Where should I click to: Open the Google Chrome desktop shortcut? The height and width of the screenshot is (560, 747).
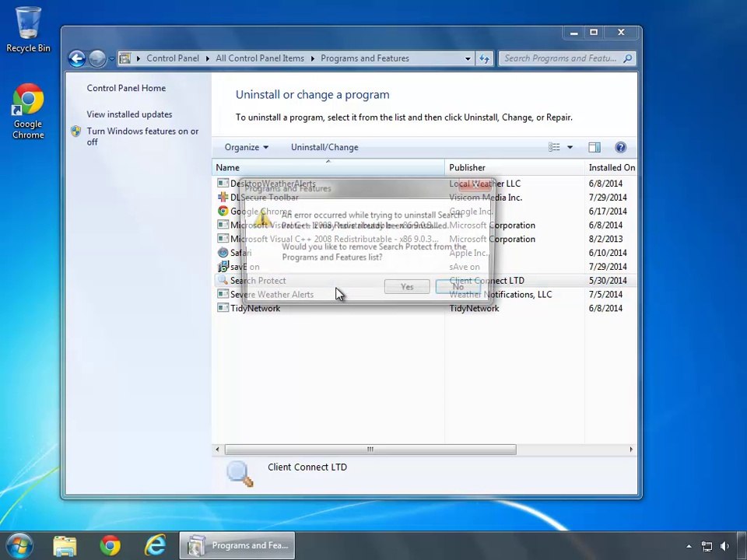point(28,111)
